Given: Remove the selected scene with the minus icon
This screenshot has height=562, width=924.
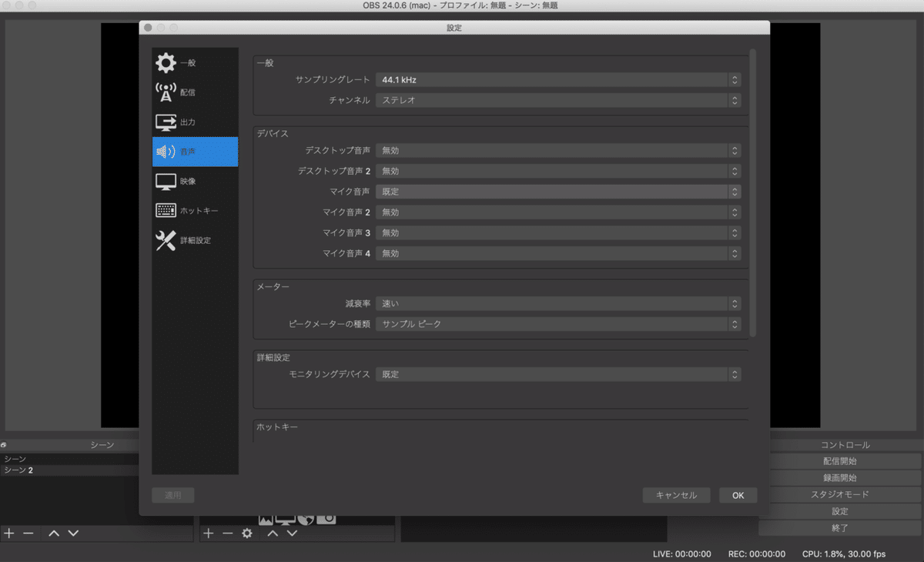Looking at the screenshot, I should click(x=28, y=533).
